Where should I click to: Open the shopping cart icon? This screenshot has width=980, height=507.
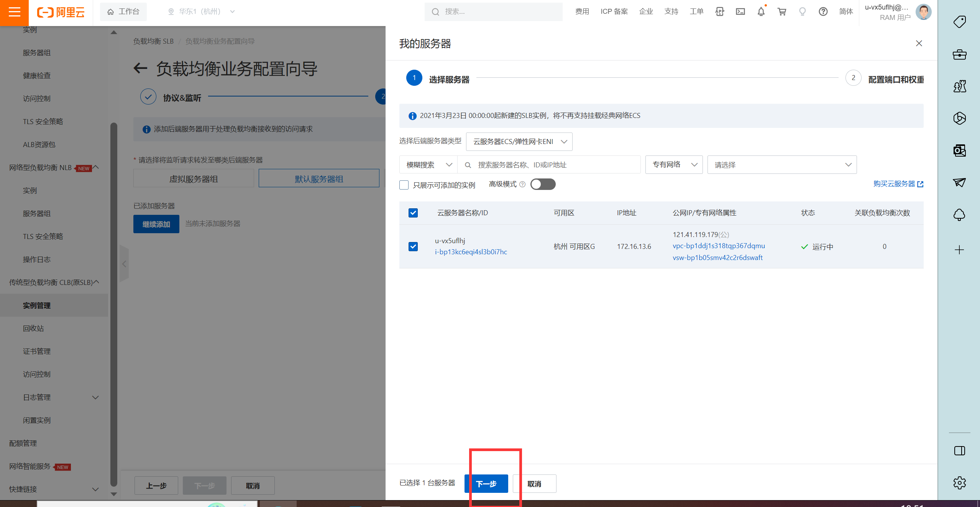782,12
